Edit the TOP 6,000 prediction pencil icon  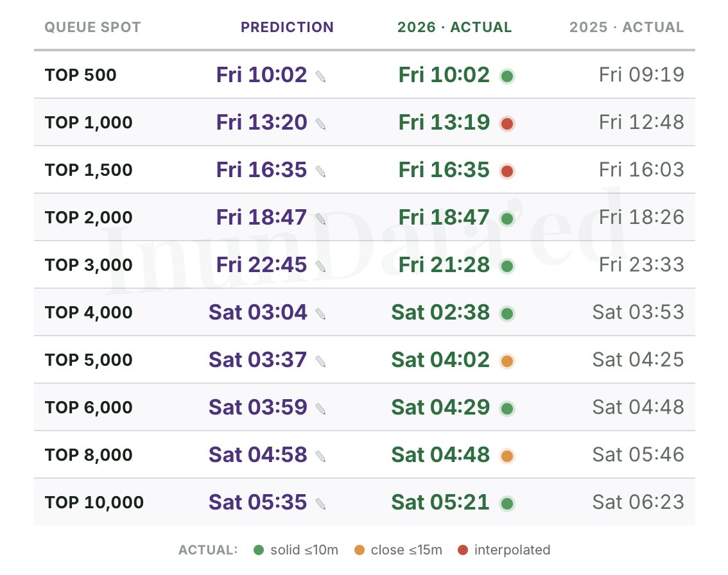[x=320, y=409]
